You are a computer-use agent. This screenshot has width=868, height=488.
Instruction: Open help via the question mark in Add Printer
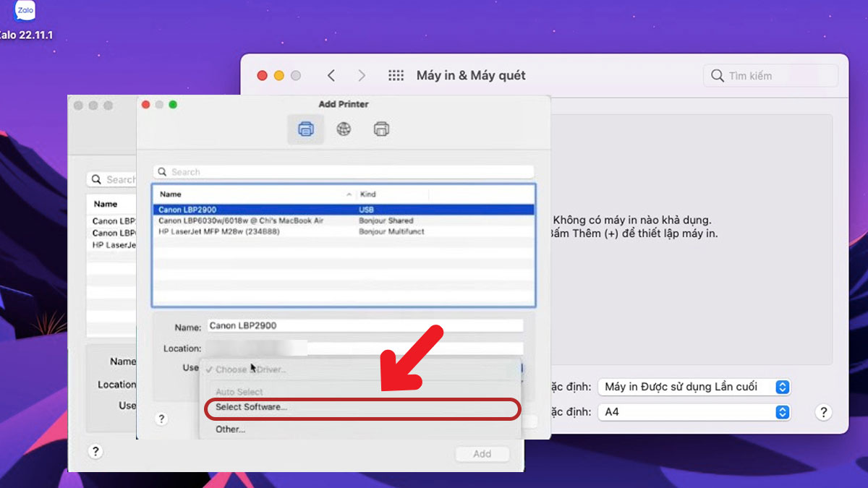pyautogui.click(x=161, y=418)
